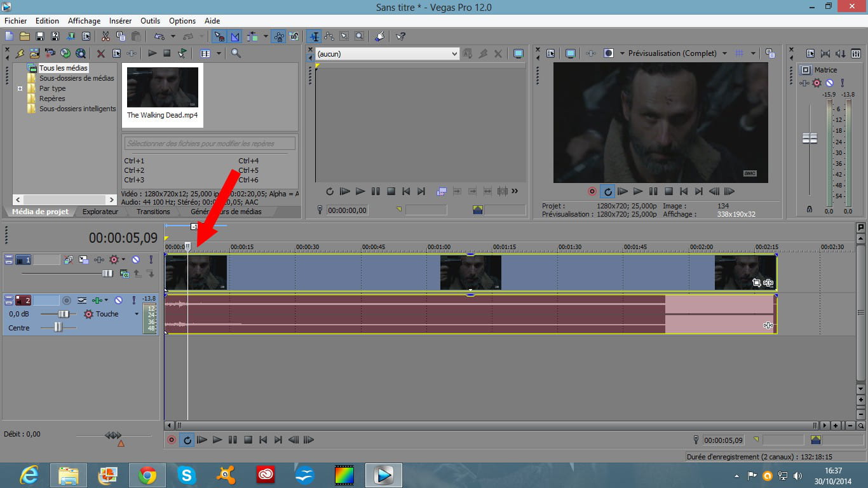Click the Cut scissors icon in toolbar
This screenshot has height=488, width=868.
(105, 36)
